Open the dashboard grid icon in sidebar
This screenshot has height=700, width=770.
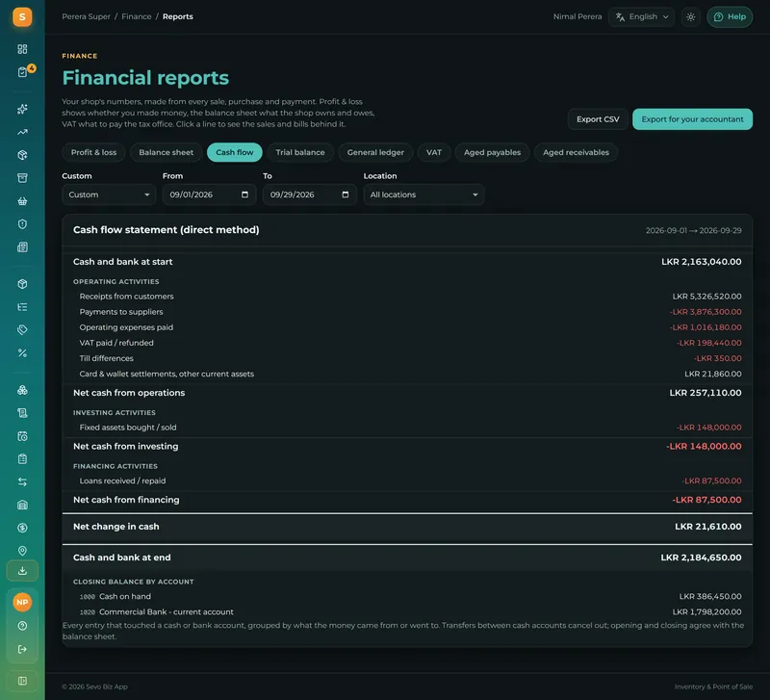pos(22,49)
